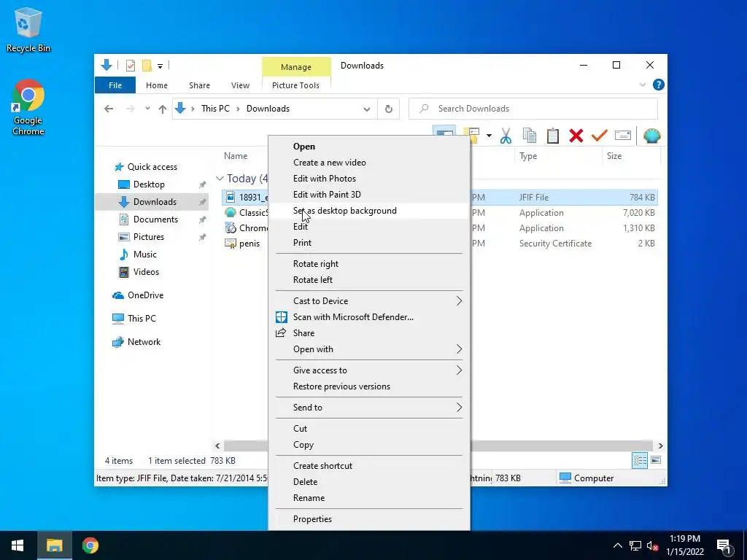Open the Picture Tools tab
The width and height of the screenshot is (747, 560).
pos(296,85)
